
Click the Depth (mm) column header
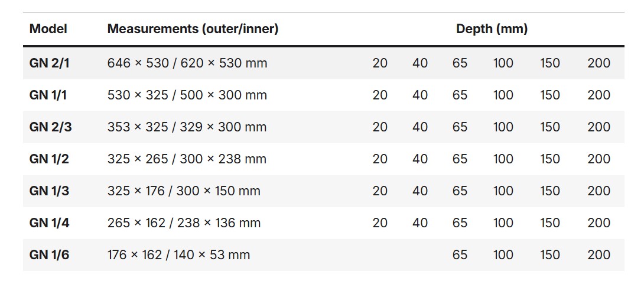(492, 28)
